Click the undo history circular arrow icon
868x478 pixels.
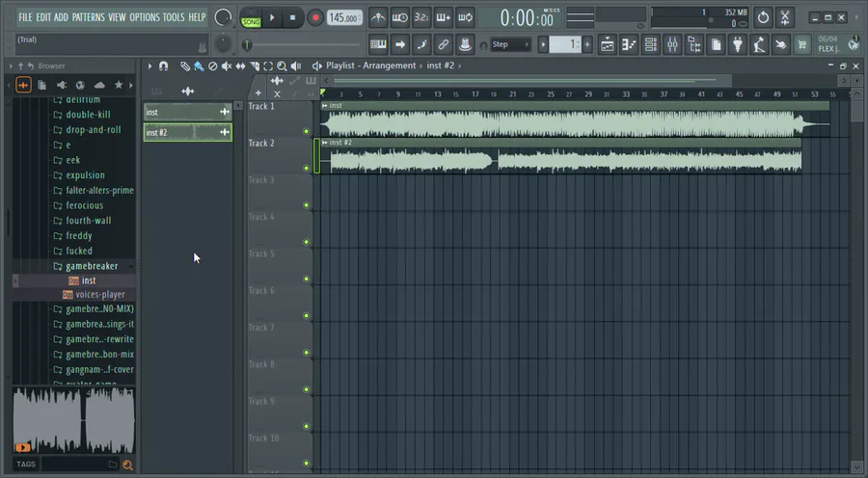coord(763,17)
